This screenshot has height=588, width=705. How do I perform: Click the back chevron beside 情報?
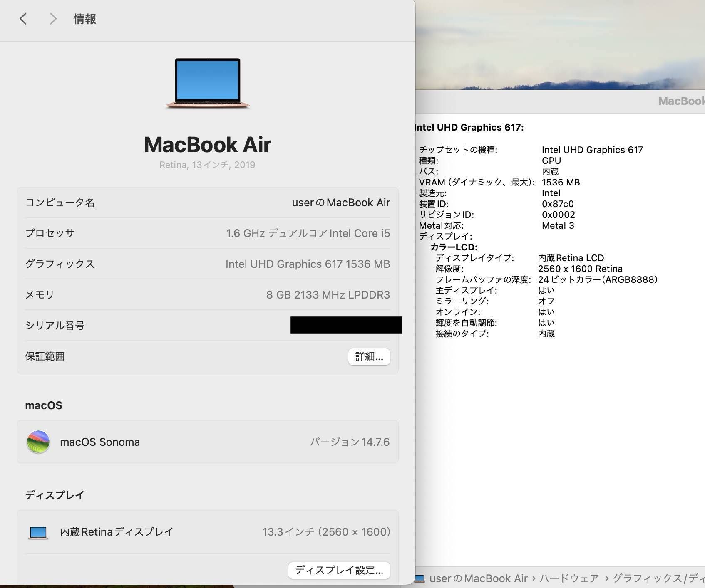click(23, 19)
